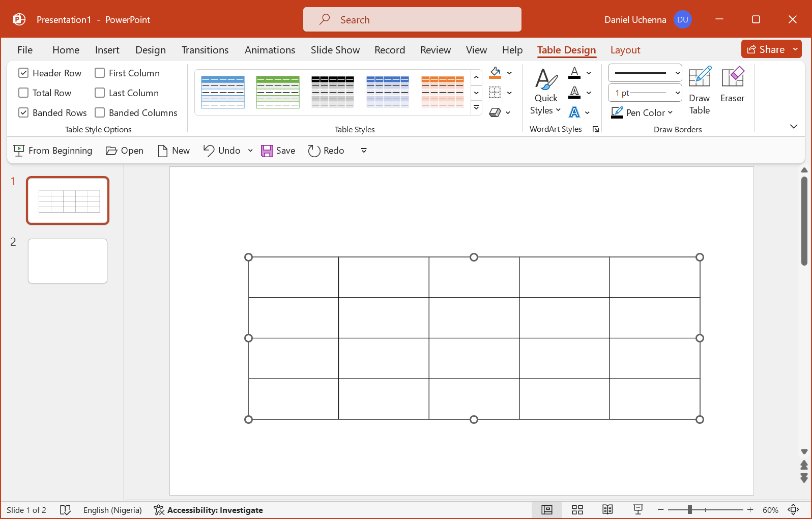Image resolution: width=812 pixels, height=519 pixels.
Task: Expand the Pen Color dropdown
Action: coord(670,113)
